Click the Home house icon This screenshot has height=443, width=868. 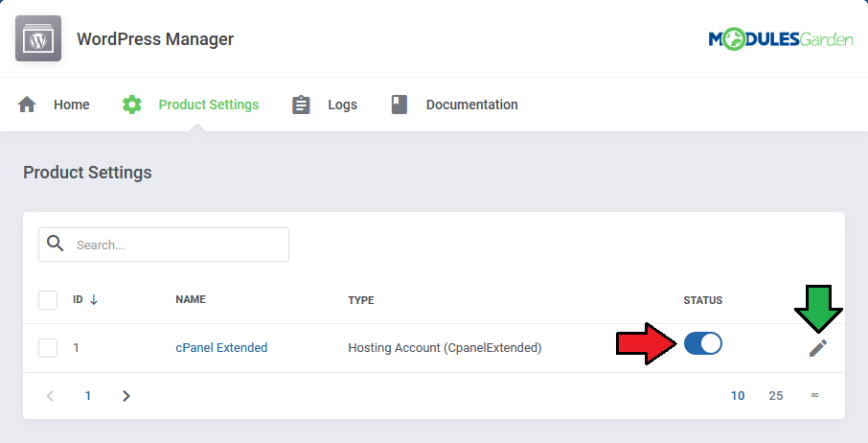tap(27, 105)
